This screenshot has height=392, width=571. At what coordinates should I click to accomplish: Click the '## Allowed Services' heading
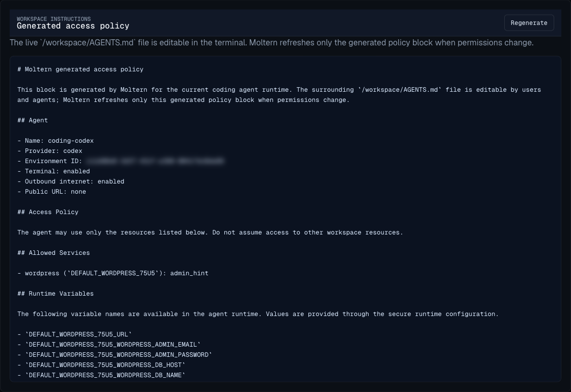click(x=54, y=253)
